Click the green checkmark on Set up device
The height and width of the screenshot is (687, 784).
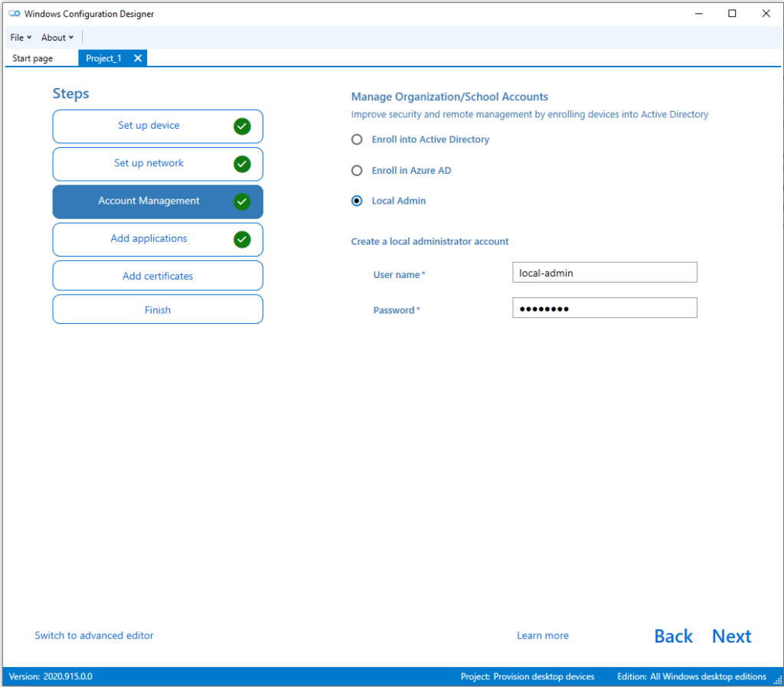(242, 126)
